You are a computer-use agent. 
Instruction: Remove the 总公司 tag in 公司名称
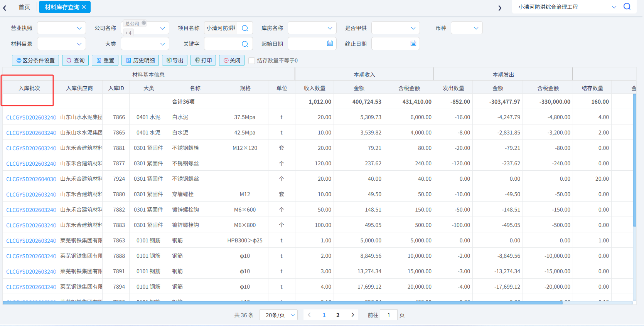coord(144,23)
